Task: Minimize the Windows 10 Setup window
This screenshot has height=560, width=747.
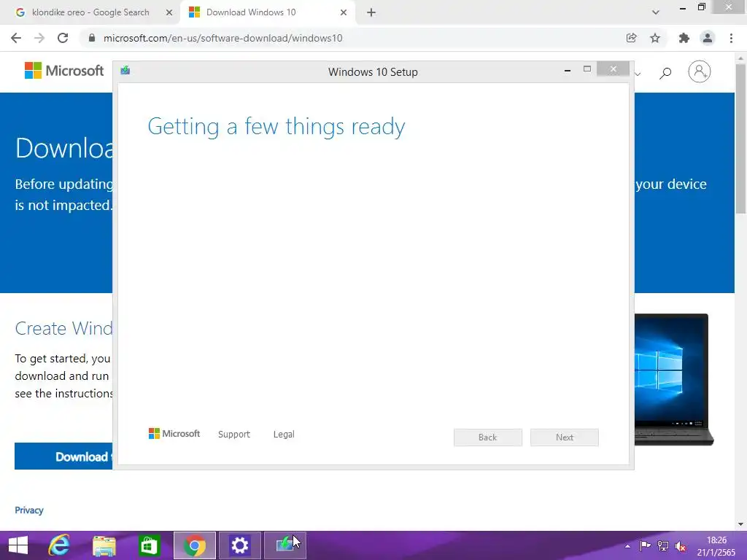Action: [568, 70]
